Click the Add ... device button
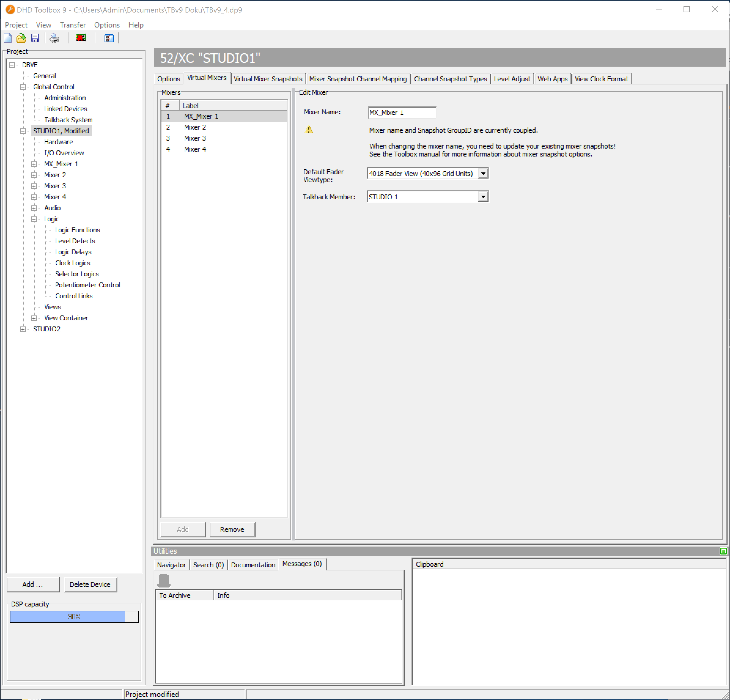Image resolution: width=730 pixels, height=700 pixels. click(33, 584)
